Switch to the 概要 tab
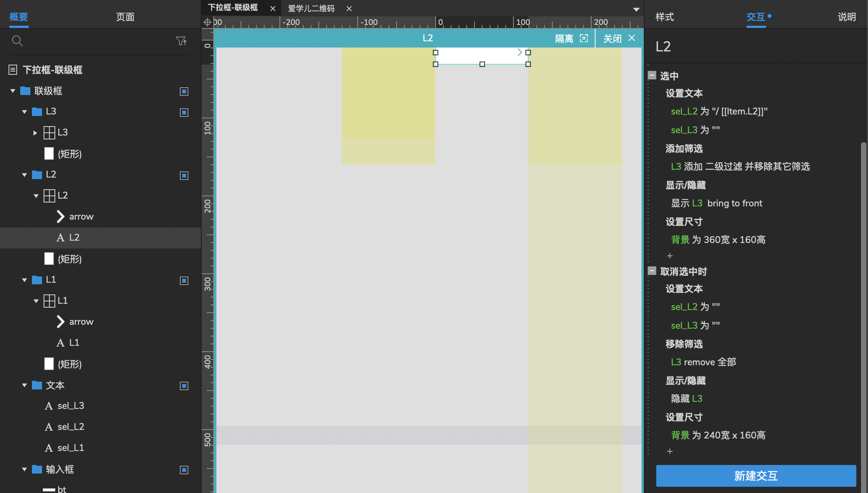This screenshot has height=493, width=868. pos(19,17)
